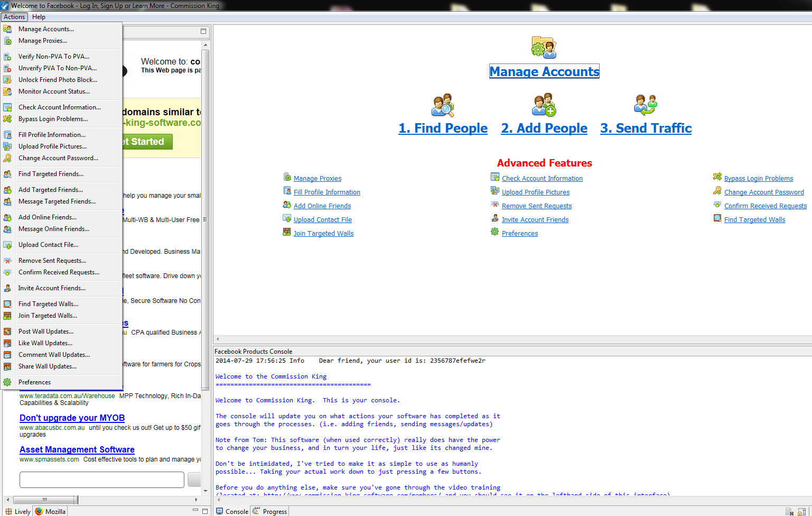Click the icon beside Find Targeted Walls link

(717, 218)
